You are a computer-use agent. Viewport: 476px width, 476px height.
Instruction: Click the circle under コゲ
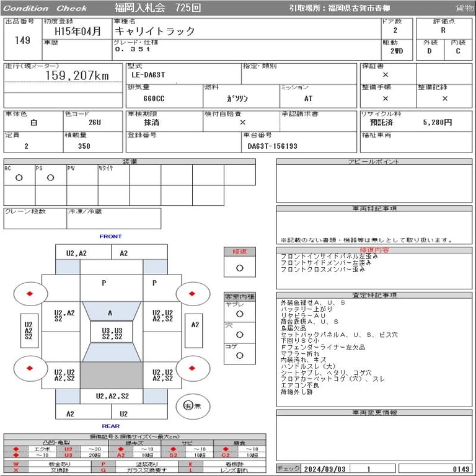coord(239,355)
